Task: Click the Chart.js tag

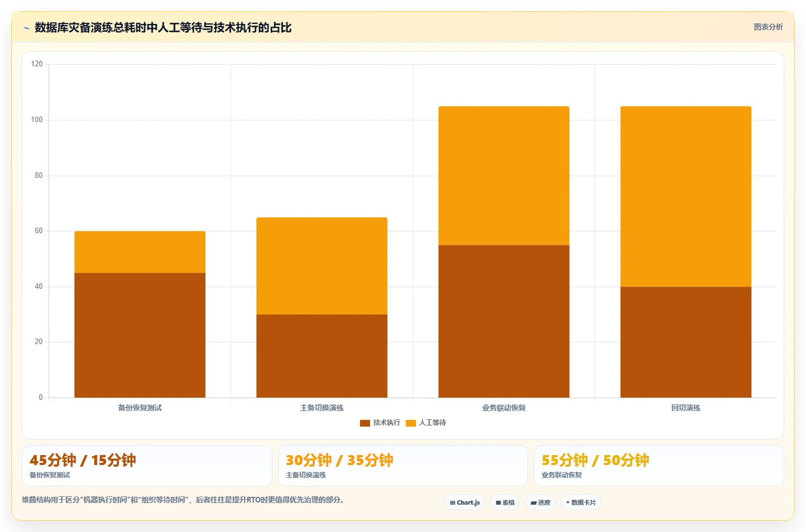Action: point(465,502)
